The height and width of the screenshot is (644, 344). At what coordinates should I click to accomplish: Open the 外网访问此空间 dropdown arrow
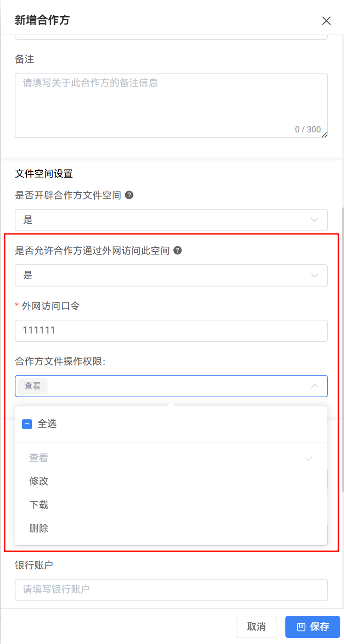tap(315, 275)
